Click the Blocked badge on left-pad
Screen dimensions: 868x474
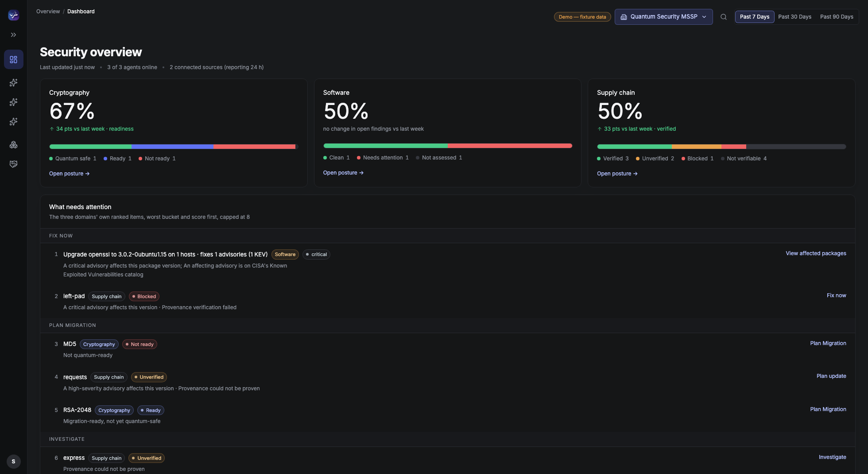[x=144, y=296]
